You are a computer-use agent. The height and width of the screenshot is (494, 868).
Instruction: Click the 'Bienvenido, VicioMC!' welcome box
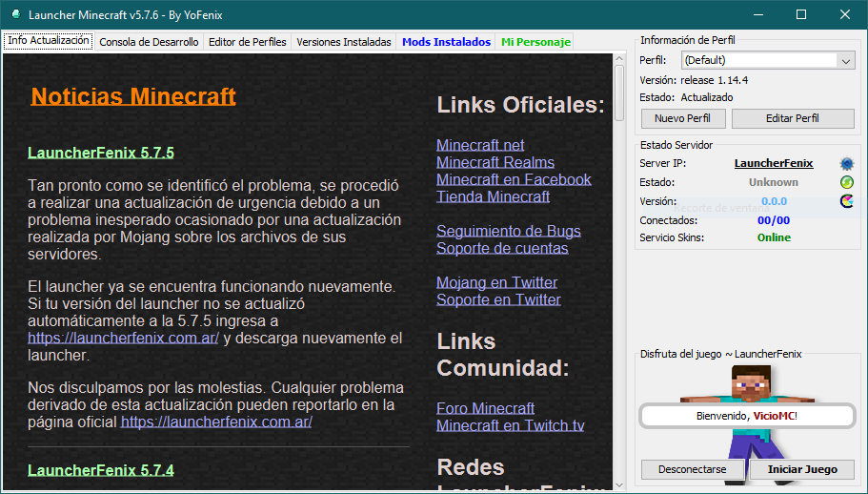[747, 416]
